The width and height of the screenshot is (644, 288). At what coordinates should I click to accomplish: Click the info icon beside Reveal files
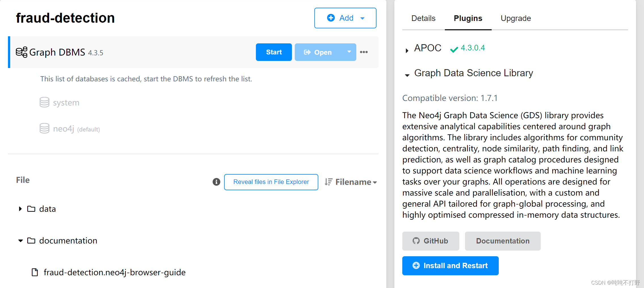216,182
